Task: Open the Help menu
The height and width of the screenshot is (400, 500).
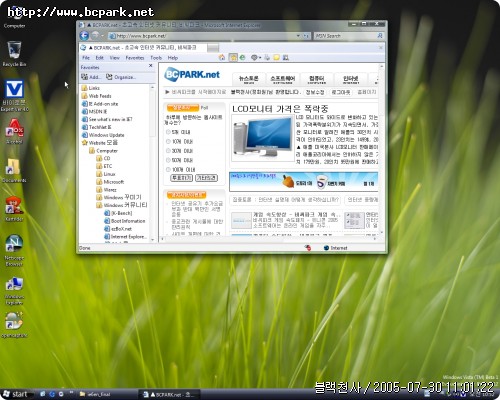Action: click(173, 58)
